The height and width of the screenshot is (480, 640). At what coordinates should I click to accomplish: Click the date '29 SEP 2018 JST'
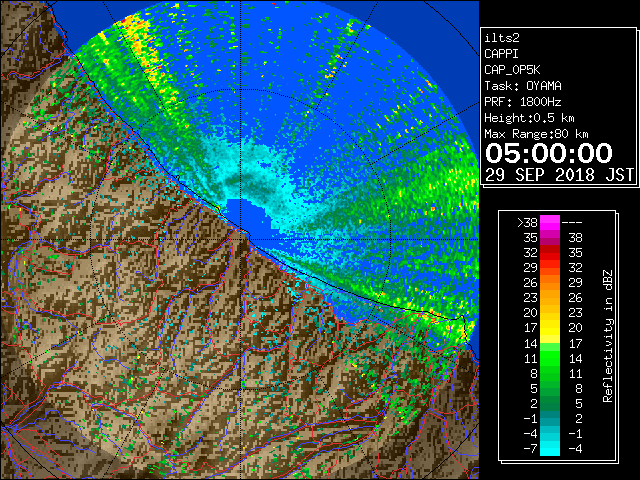(560, 175)
